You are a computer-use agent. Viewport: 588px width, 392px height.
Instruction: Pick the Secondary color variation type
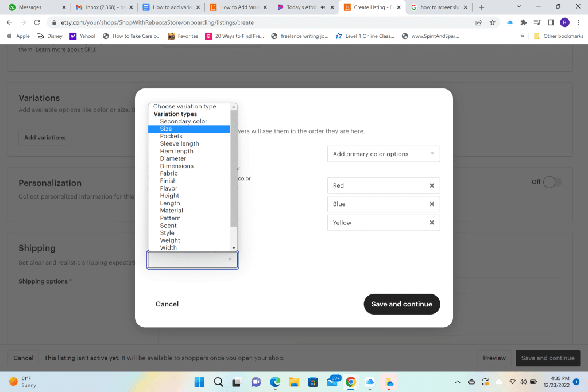(x=183, y=122)
